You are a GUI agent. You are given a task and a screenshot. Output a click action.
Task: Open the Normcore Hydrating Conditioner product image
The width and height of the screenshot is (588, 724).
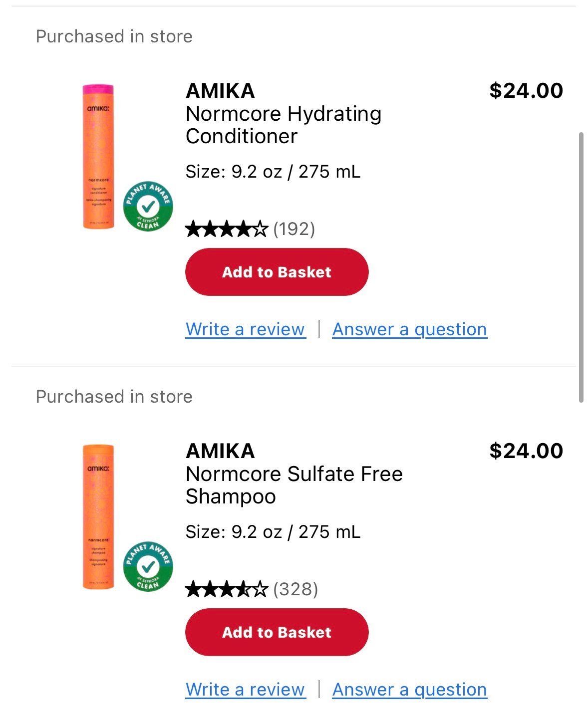coord(98,157)
